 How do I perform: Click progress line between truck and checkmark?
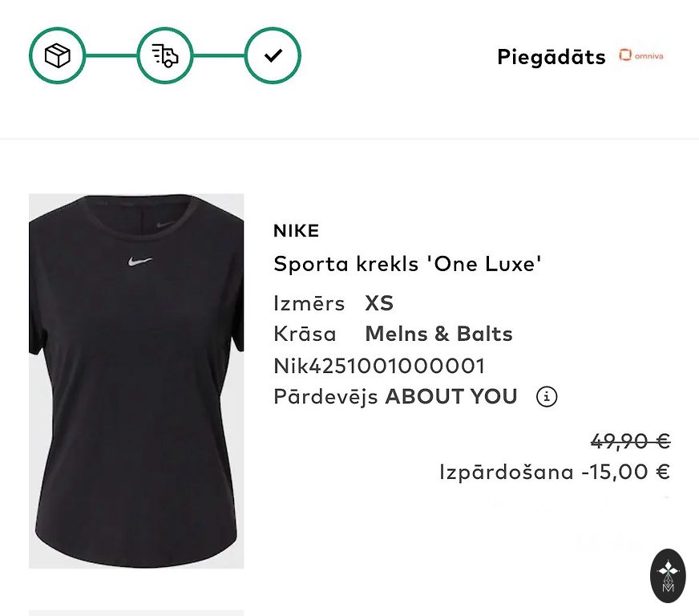tap(218, 55)
